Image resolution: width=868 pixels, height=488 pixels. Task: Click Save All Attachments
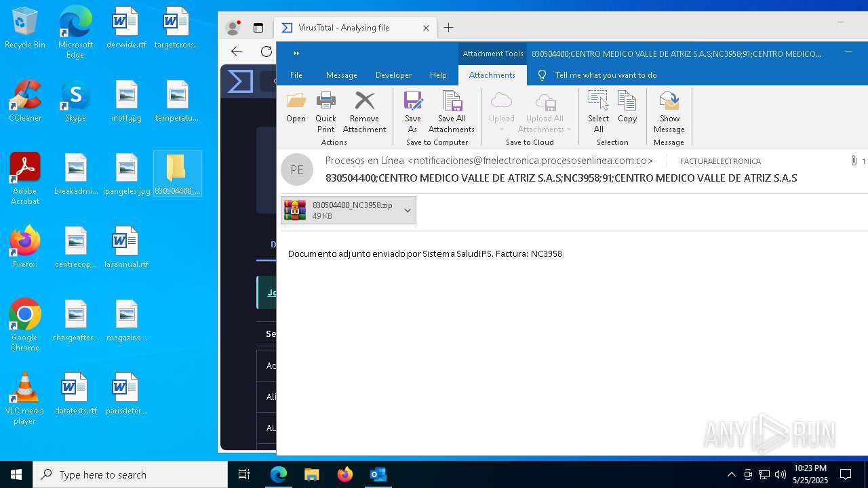click(452, 112)
